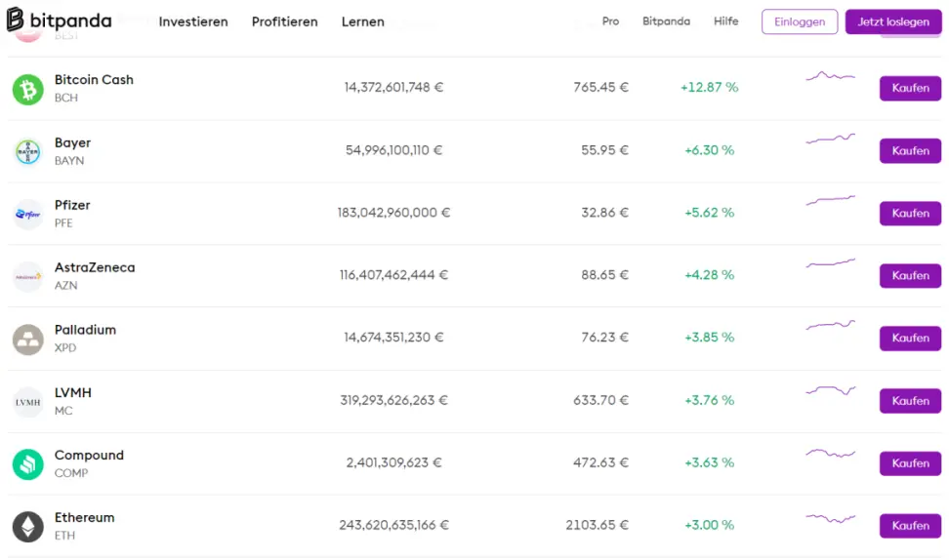This screenshot has width=949, height=560.
Task: Click the Bitcoin Cash coin icon
Action: [x=28, y=90]
